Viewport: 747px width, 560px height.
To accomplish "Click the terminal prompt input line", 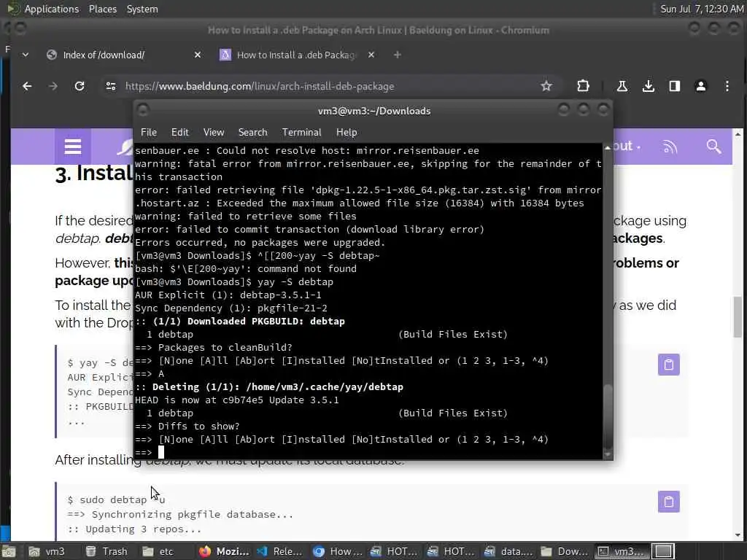I will (x=368, y=452).
